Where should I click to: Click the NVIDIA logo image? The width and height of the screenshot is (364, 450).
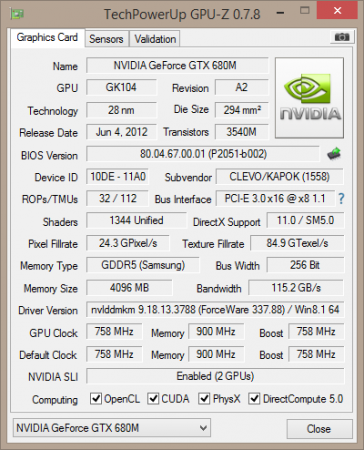[309, 98]
